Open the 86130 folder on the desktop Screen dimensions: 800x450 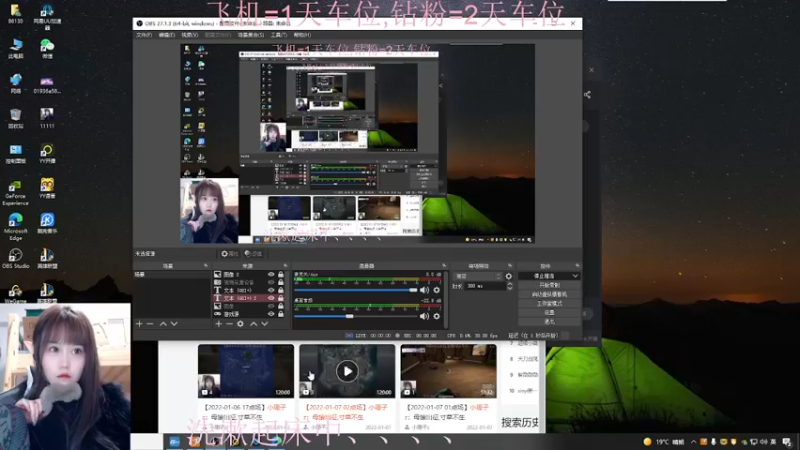click(15, 14)
